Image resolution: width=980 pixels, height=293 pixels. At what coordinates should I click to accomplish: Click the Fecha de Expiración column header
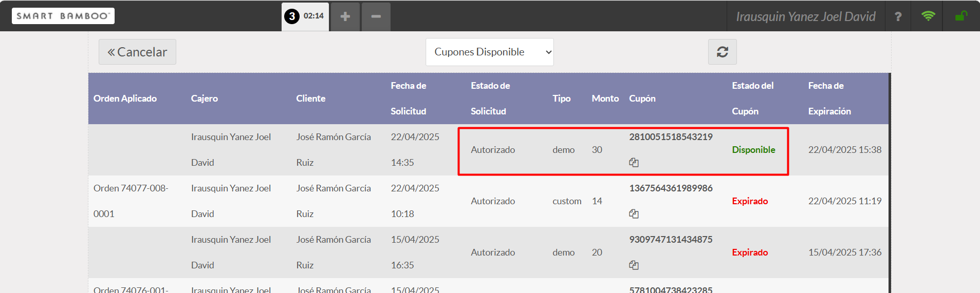[829, 99]
